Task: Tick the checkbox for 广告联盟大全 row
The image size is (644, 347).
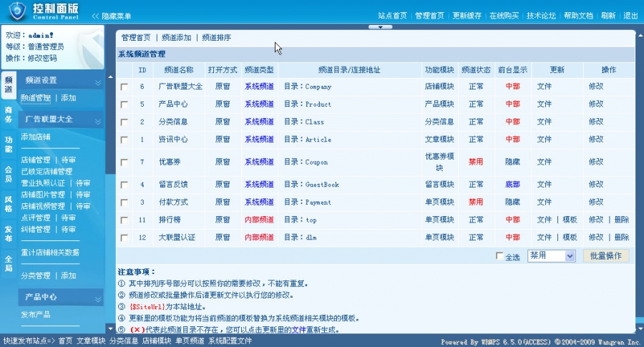Action: click(x=124, y=87)
